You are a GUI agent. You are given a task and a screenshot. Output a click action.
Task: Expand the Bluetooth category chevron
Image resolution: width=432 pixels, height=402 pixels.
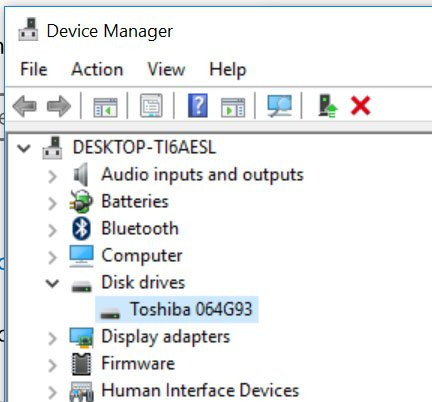pyautogui.click(x=52, y=230)
